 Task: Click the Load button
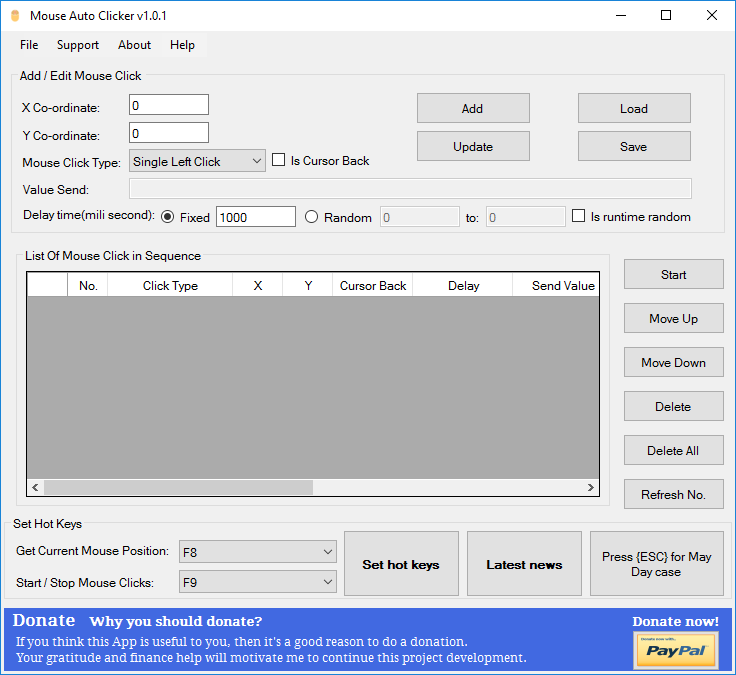[634, 108]
